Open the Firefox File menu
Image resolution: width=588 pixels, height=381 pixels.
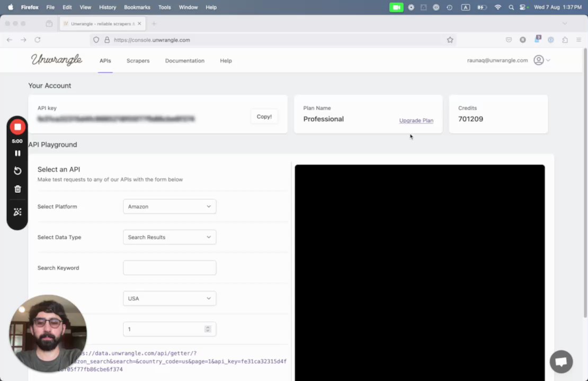pos(50,7)
